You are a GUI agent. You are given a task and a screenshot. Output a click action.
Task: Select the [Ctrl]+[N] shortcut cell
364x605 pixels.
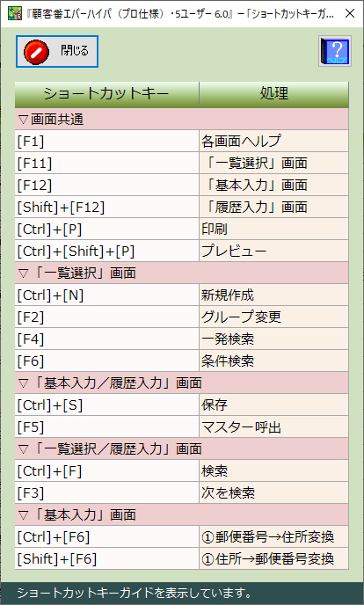click(x=106, y=295)
